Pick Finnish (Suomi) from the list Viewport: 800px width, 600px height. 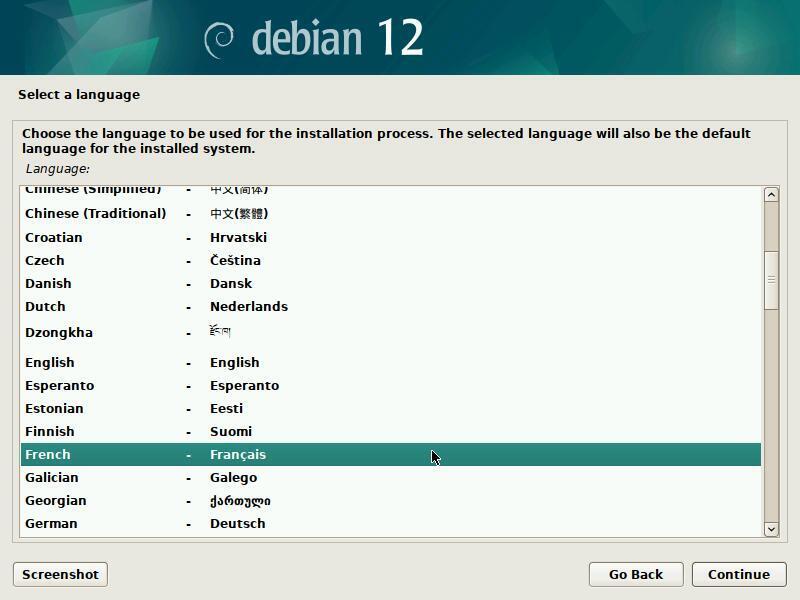(50, 431)
